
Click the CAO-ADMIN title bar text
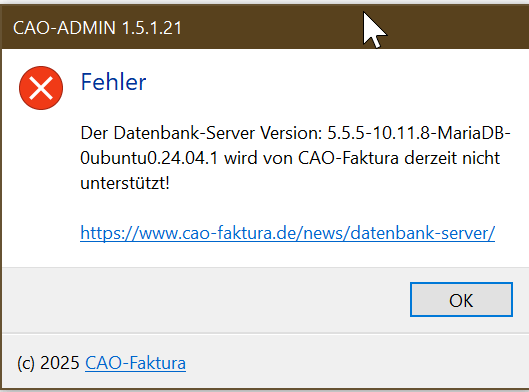(98, 28)
